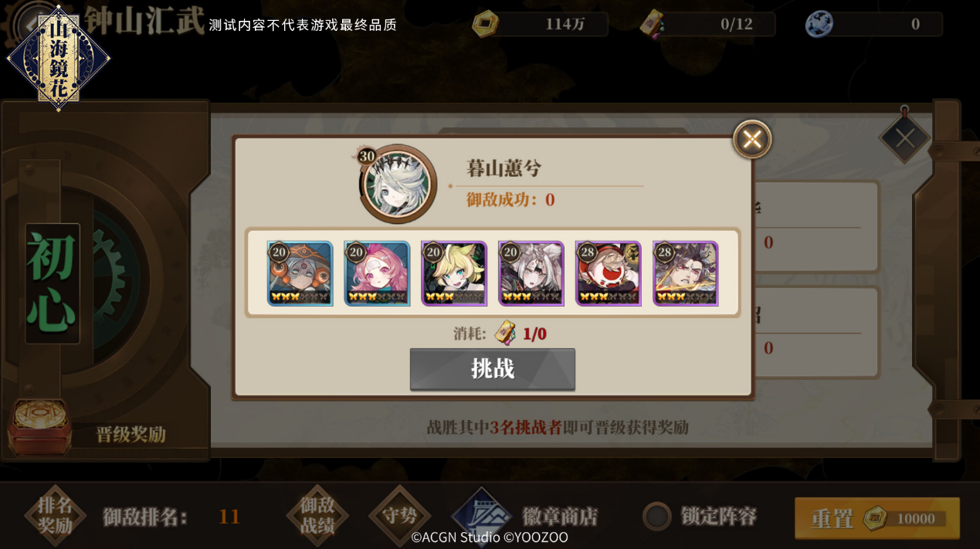Select the blonde cat-eared hero card
The height and width of the screenshot is (549, 980).
454,273
